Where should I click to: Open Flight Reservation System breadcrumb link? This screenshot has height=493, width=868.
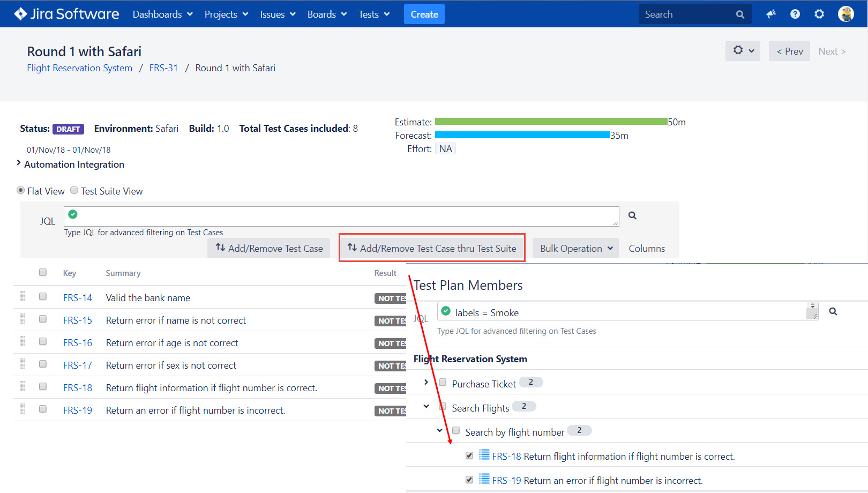coord(80,68)
